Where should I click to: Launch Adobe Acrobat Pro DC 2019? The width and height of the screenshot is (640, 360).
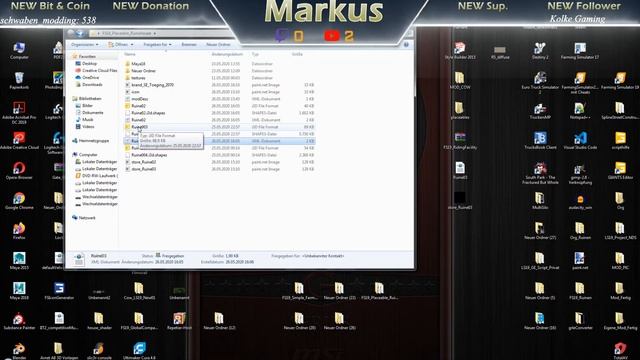pyautogui.click(x=19, y=112)
